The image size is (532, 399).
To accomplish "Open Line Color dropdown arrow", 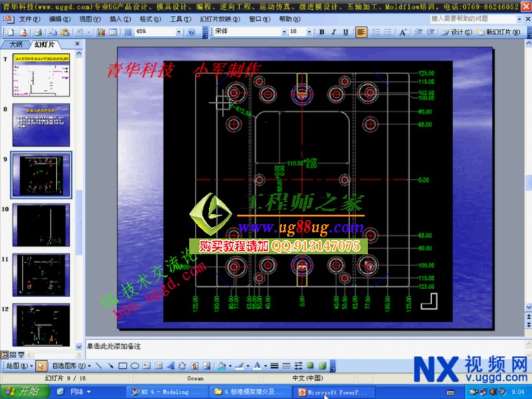I will coord(248,366).
